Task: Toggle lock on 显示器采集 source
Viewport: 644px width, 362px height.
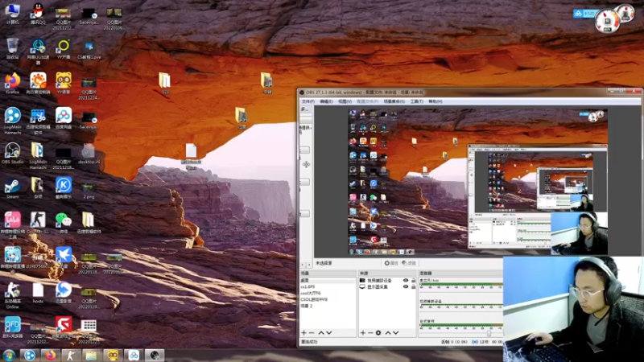Action: pyautogui.click(x=413, y=287)
